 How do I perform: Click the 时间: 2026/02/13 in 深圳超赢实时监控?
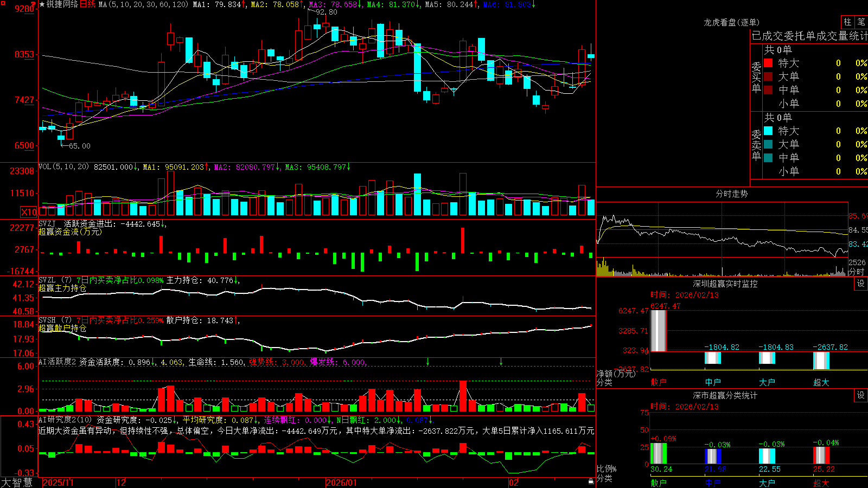tap(685, 295)
